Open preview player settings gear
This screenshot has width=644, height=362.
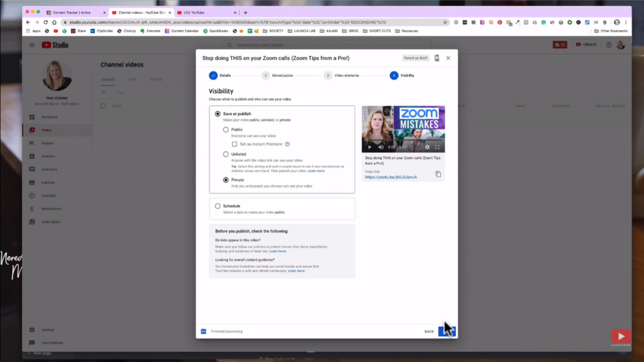427,147
